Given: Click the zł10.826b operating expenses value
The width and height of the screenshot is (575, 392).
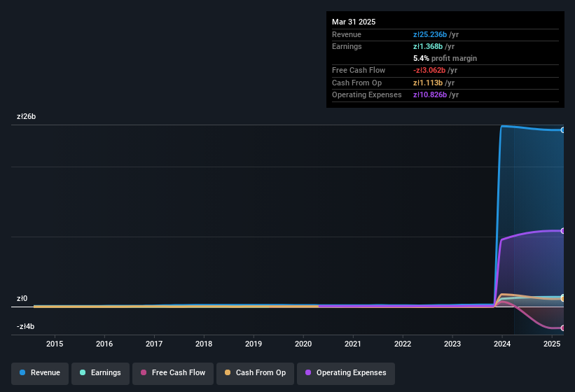Looking at the screenshot, I should click(x=430, y=95).
